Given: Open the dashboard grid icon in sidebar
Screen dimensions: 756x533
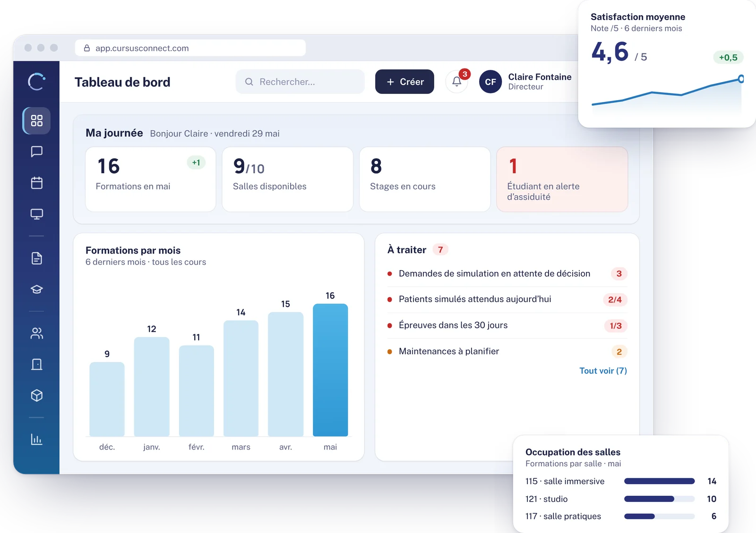Looking at the screenshot, I should point(36,120).
